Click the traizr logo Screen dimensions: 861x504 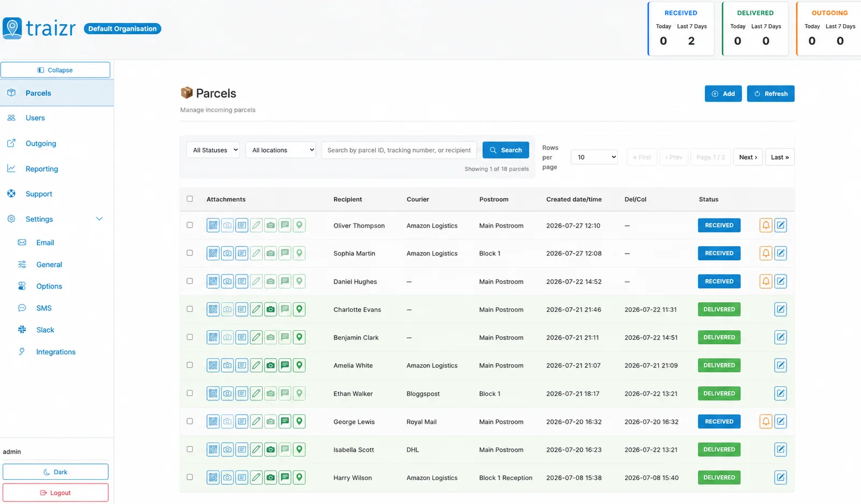pos(39,28)
